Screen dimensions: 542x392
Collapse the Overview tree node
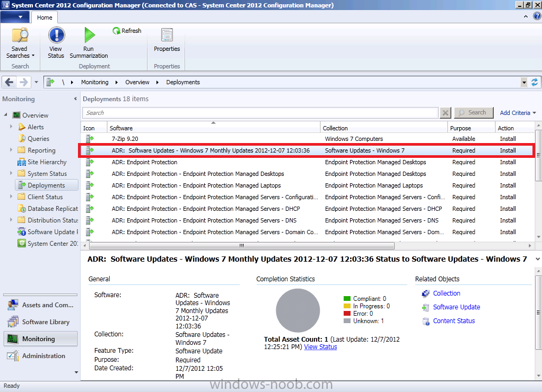tap(5, 114)
